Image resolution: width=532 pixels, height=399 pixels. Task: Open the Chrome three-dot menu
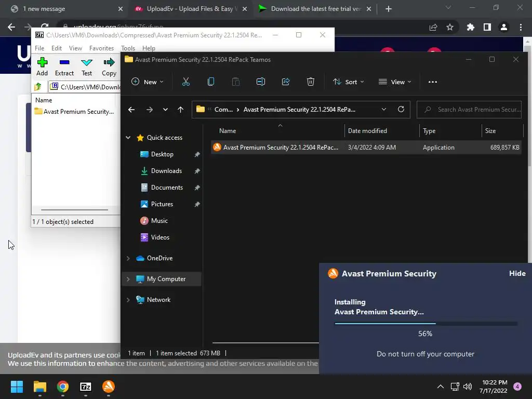521,27
